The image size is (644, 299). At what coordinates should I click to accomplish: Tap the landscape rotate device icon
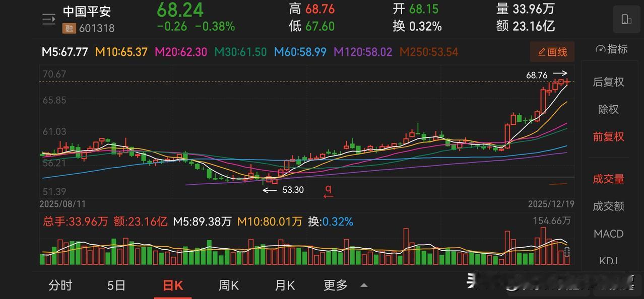[626, 20]
